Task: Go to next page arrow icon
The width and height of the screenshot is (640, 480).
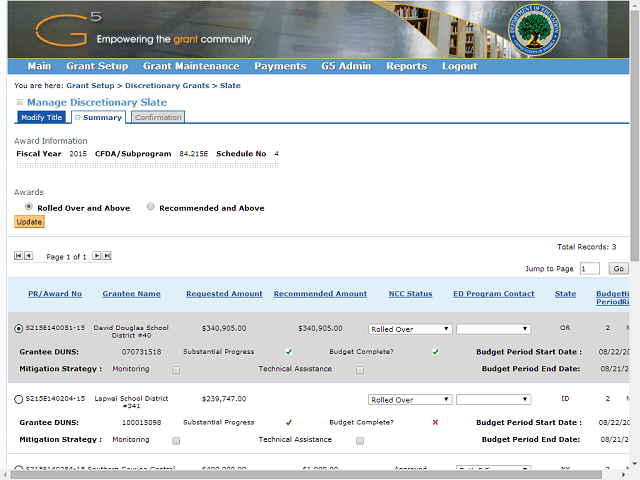Action: (97, 256)
